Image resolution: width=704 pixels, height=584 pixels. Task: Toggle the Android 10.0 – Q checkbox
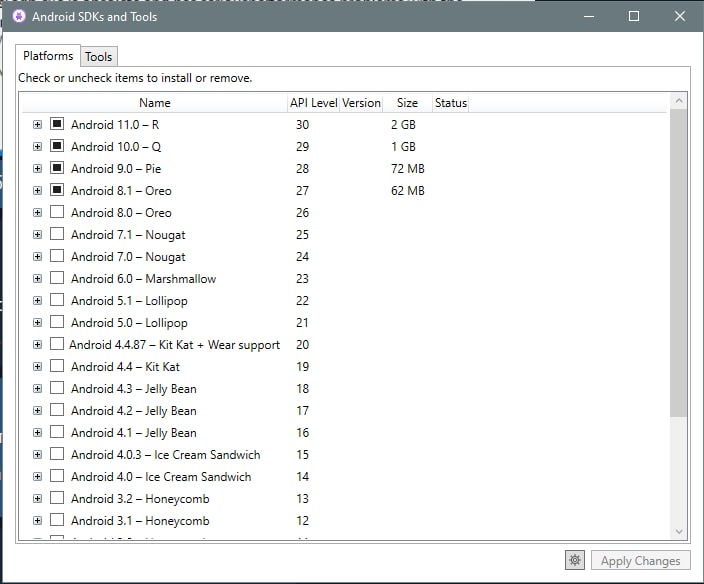[x=57, y=145]
